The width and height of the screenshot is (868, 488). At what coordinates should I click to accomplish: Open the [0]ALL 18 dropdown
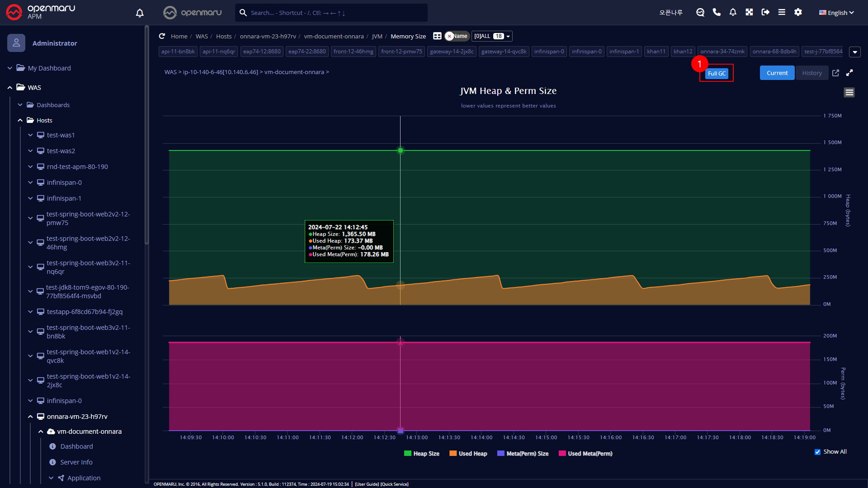pos(492,36)
